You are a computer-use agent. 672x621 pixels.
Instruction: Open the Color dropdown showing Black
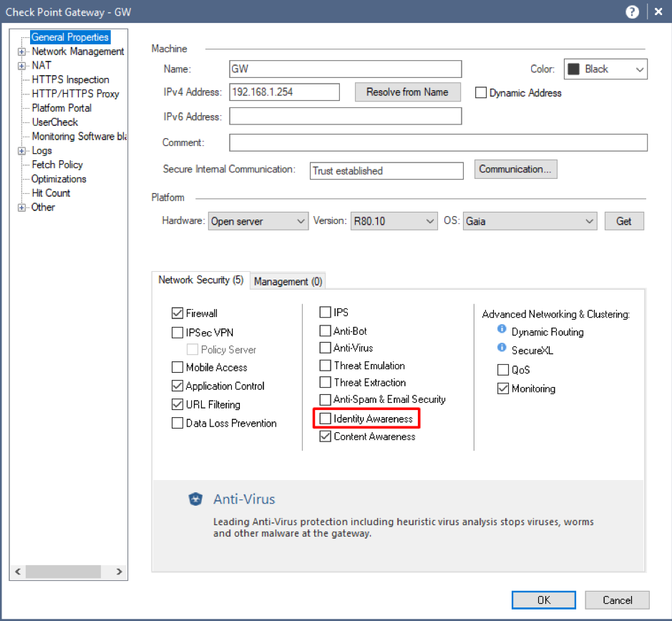tap(605, 69)
